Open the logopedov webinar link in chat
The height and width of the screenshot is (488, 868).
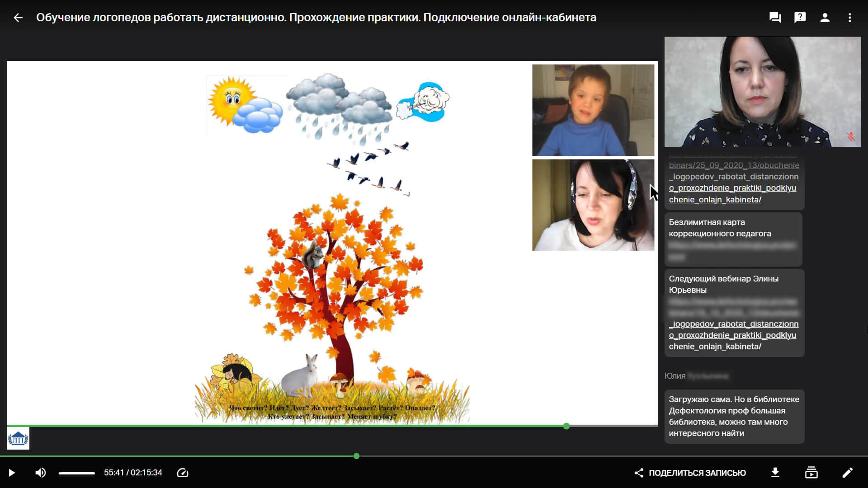click(x=733, y=183)
